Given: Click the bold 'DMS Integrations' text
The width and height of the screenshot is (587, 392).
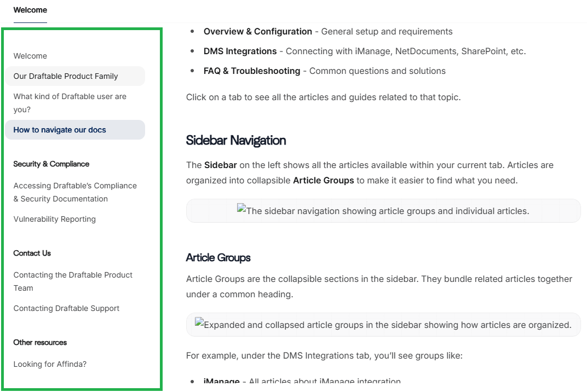Looking at the screenshot, I should coord(239,51).
